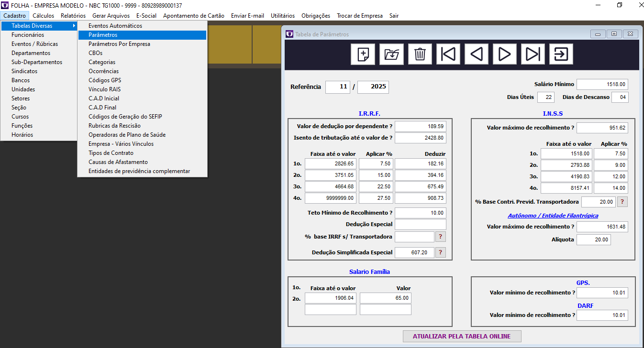
Task: Click the empty Dedução Especial field
Action: pos(421,225)
